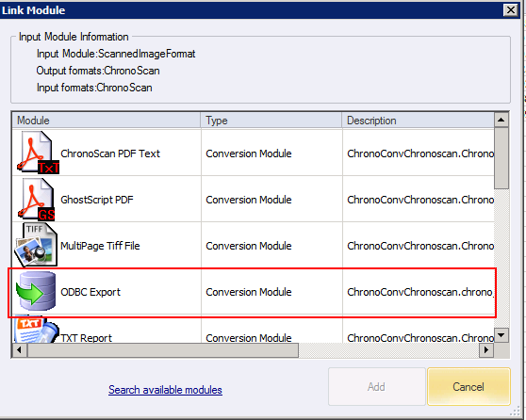Click the GhostScript PDF row label
The image size is (526, 420).
pos(96,200)
